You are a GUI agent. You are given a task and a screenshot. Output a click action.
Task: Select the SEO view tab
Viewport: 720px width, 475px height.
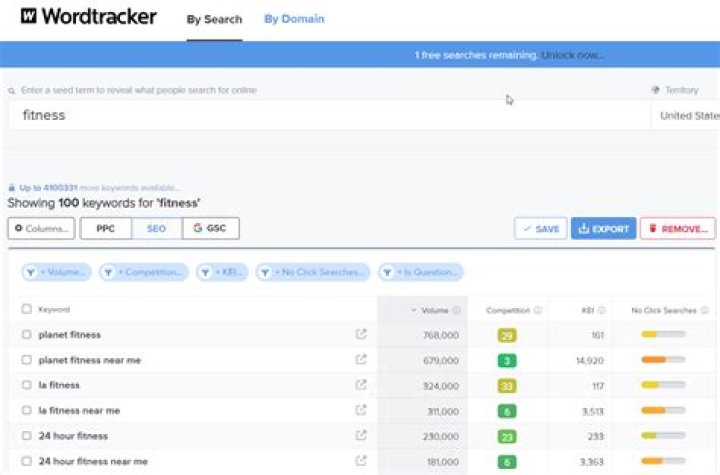(x=157, y=228)
